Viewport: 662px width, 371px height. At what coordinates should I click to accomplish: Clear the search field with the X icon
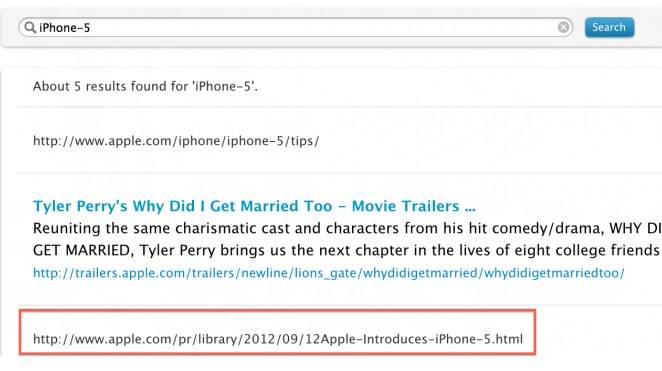coord(563,27)
